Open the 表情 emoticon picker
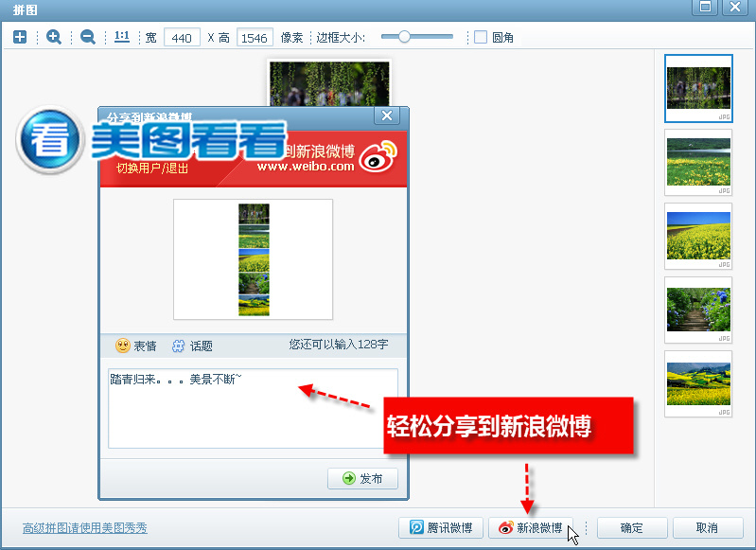 click(x=136, y=346)
